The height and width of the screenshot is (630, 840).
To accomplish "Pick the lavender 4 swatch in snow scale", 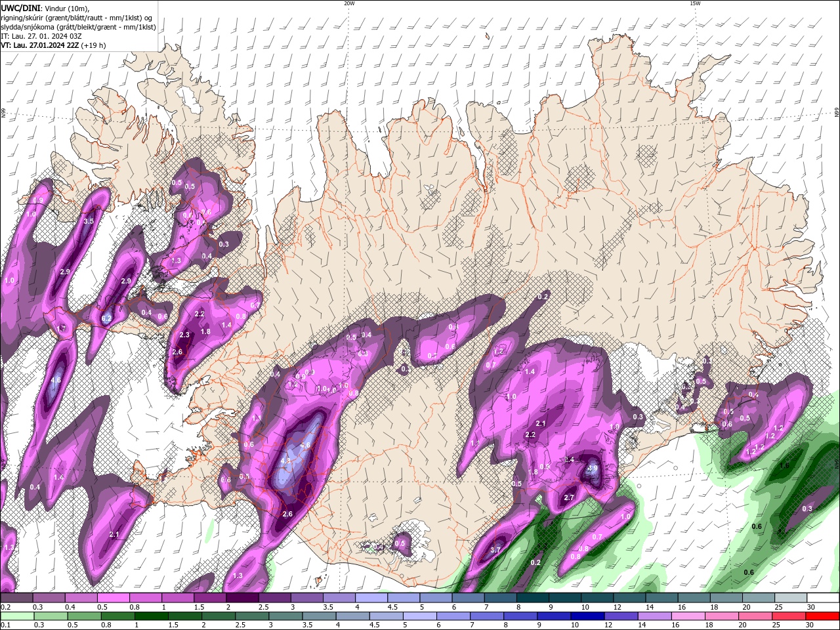I will 370,598.
